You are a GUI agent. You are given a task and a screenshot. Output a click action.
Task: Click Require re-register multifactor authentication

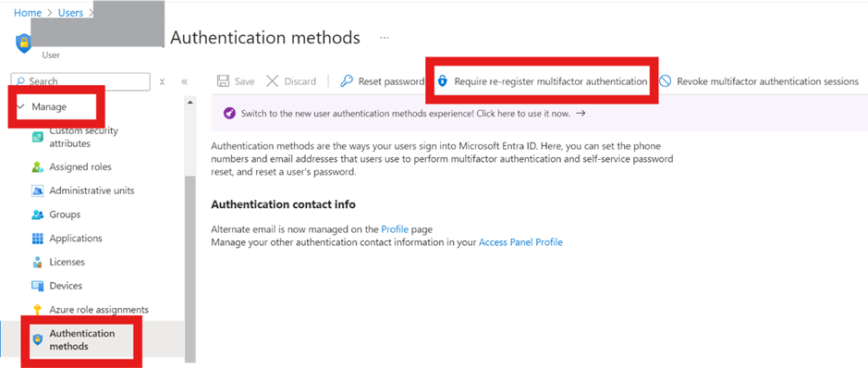click(543, 81)
